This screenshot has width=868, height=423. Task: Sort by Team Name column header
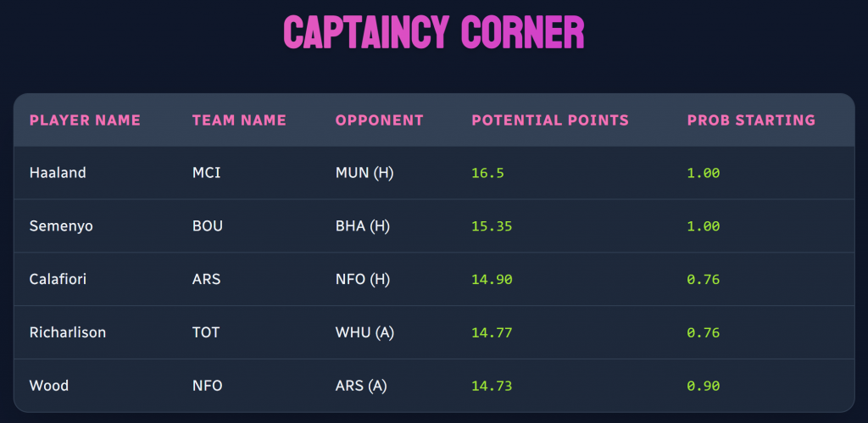[x=239, y=120]
